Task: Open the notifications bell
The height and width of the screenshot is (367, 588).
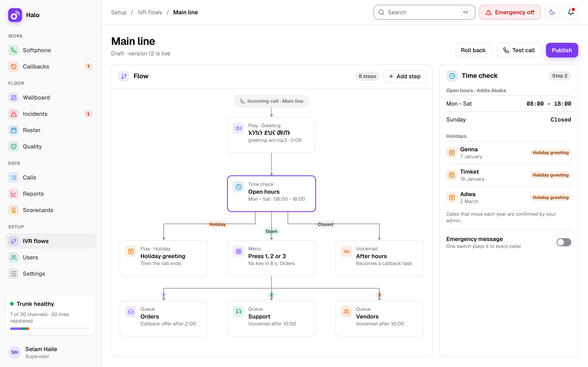Action: point(570,12)
